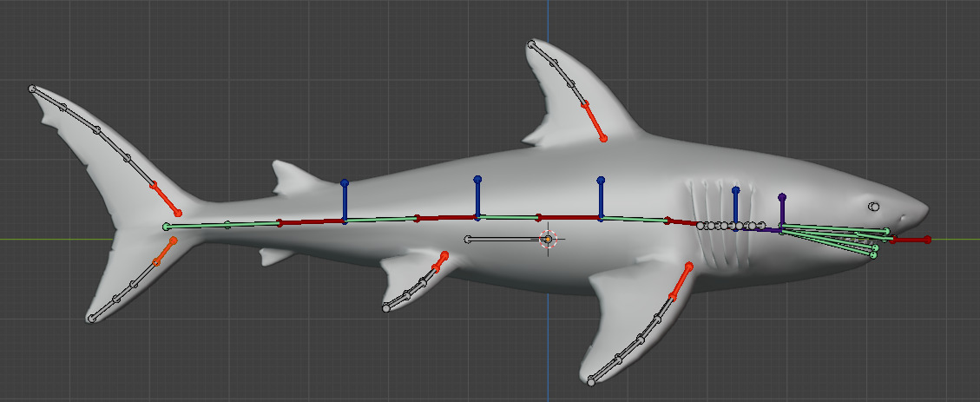The height and width of the screenshot is (402, 980).
Task: Select the red bone at the upper tail fin base
Action: pyautogui.click(x=166, y=199)
